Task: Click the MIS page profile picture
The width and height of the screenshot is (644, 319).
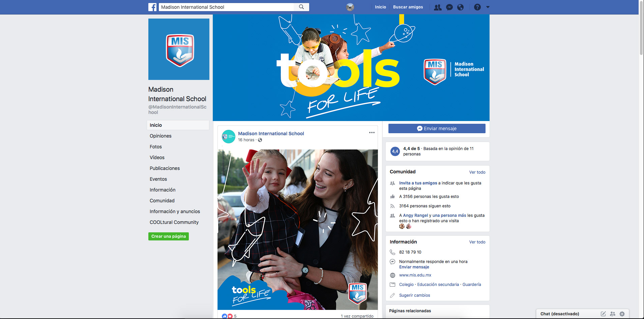Action: pyautogui.click(x=179, y=49)
